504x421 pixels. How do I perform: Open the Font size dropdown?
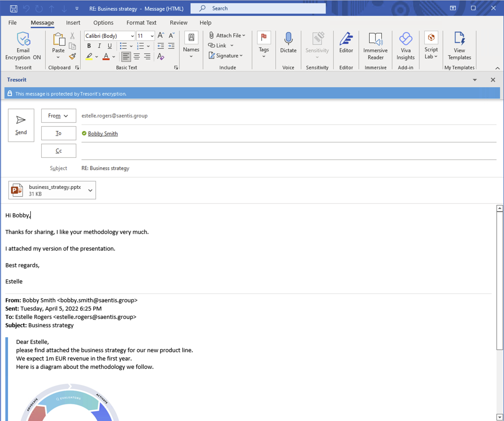152,36
